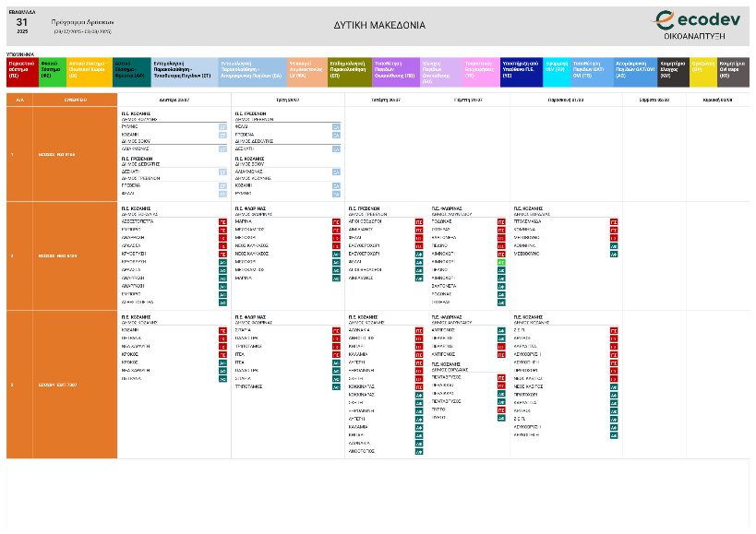Select the cyan ULV legend swatch
This screenshot has width=756, height=534.
point(557,72)
